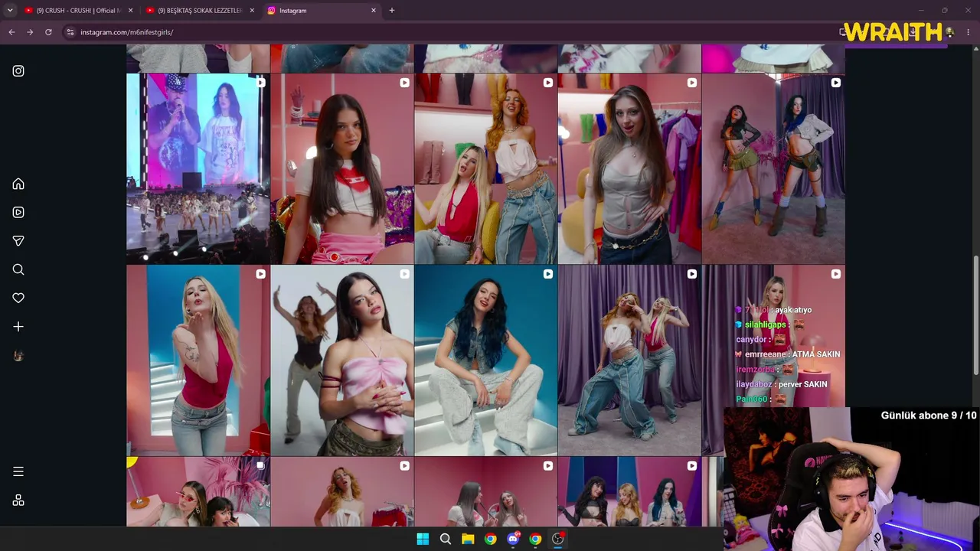View site information for instagram.com

70,32
